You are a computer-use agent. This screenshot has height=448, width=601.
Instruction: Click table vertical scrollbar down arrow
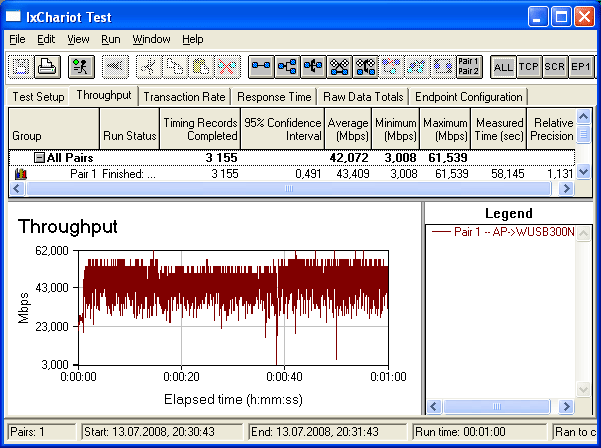(x=583, y=172)
